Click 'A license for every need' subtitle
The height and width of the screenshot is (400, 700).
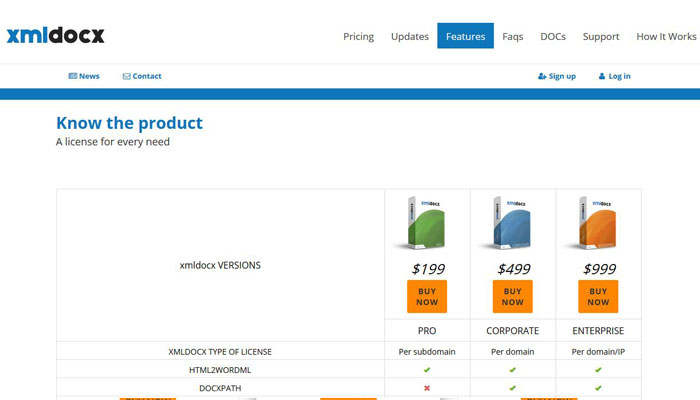click(x=112, y=142)
